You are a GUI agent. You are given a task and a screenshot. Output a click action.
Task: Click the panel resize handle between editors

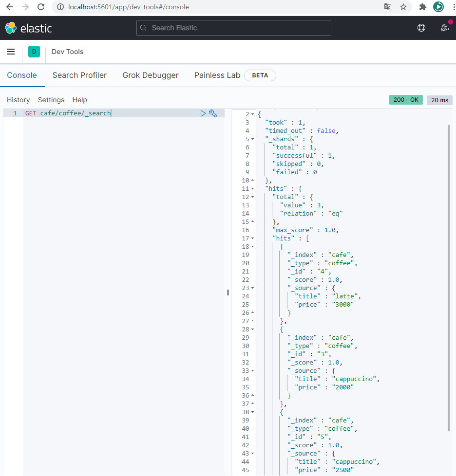pos(228,293)
